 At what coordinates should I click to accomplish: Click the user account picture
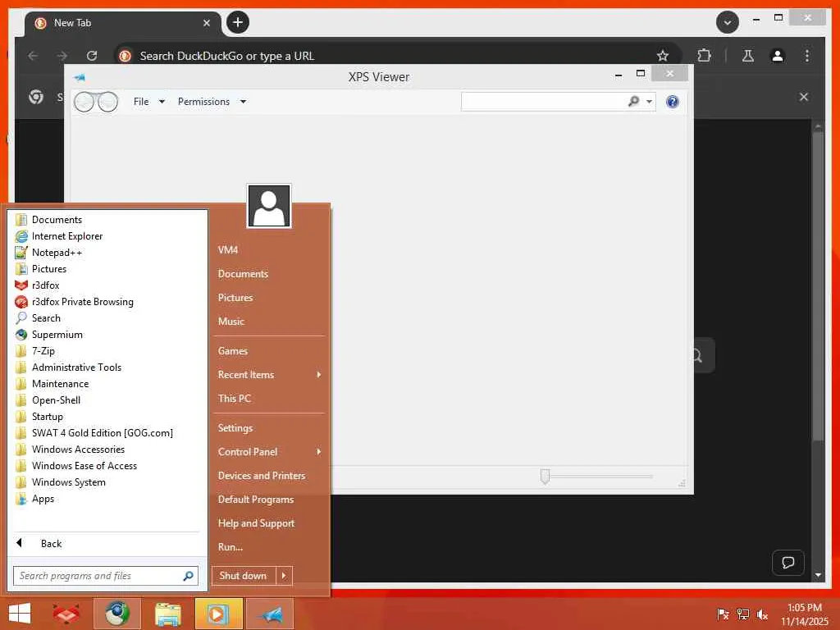(x=269, y=206)
